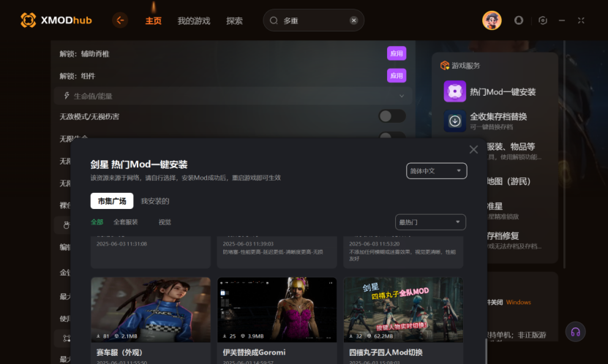This screenshot has width=608, height=364.
Task: Open the 赛车服 (外观) mod thumbnail
Action: (151, 309)
